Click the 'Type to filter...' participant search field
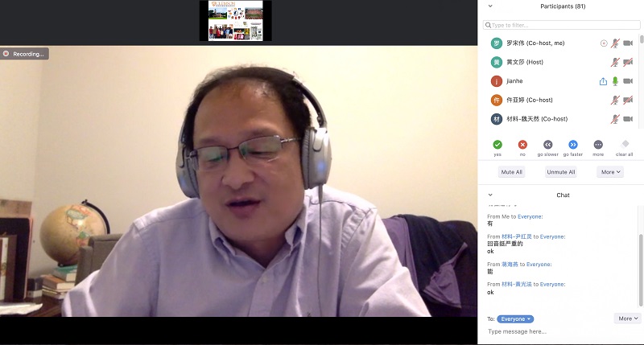This screenshot has width=644, height=345. [x=561, y=25]
